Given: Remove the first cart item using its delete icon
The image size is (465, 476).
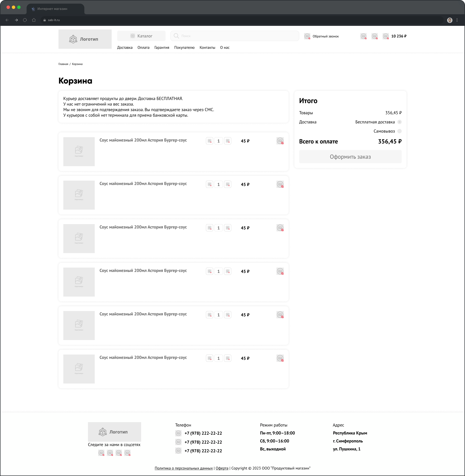Looking at the screenshot, I should [x=280, y=141].
